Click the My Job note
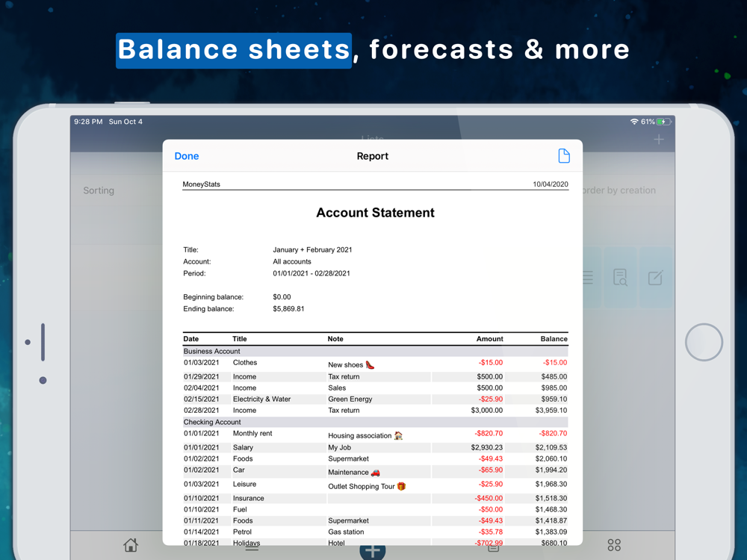 [340, 447]
